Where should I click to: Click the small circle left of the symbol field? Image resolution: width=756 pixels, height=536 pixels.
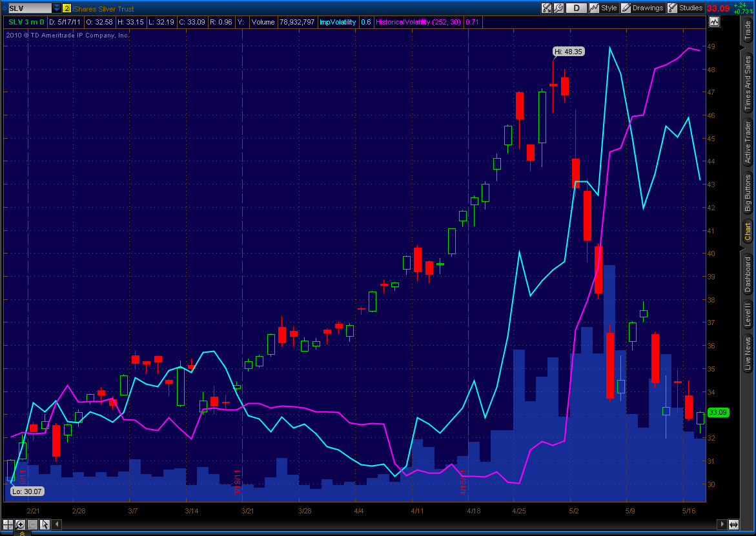click(x=5, y=8)
